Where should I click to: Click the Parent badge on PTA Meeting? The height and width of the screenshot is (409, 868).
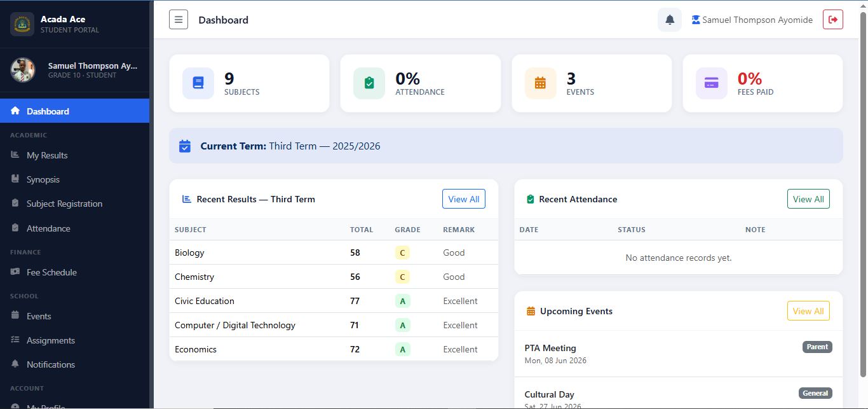point(817,347)
